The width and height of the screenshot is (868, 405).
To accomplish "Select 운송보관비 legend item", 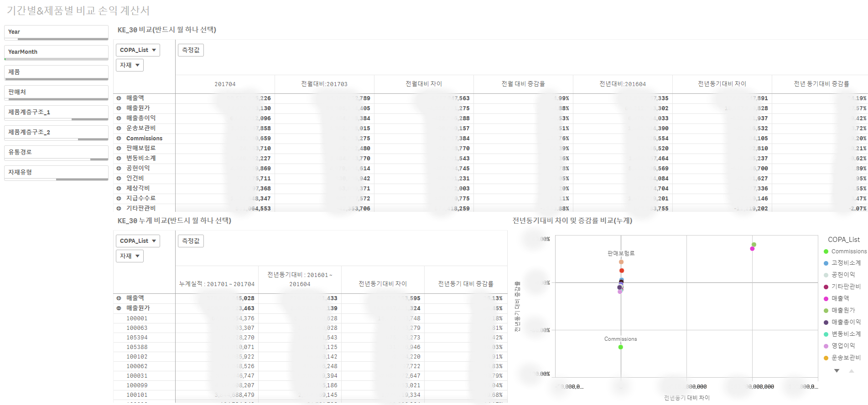I will [x=842, y=358].
